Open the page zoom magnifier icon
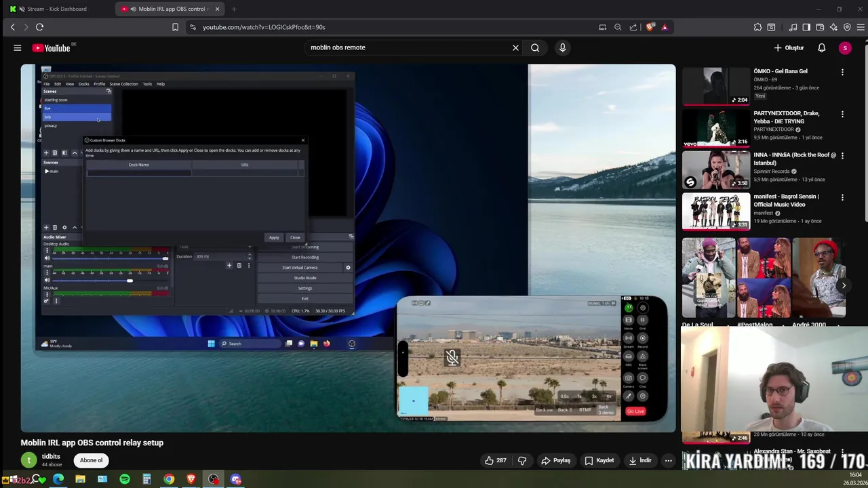 click(x=618, y=27)
